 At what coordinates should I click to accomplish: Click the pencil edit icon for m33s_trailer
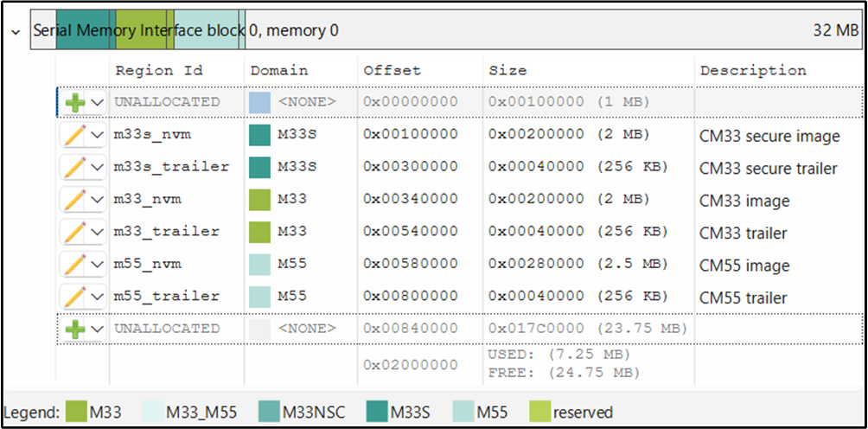pyautogui.click(x=76, y=167)
